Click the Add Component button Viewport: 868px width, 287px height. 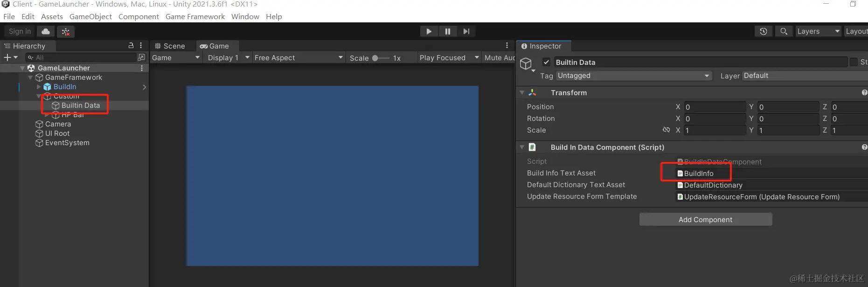pyautogui.click(x=705, y=219)
